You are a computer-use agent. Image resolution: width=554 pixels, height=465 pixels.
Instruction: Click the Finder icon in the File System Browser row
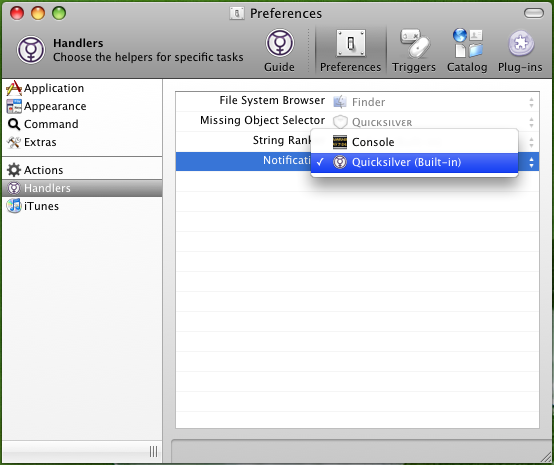(340, 102)
